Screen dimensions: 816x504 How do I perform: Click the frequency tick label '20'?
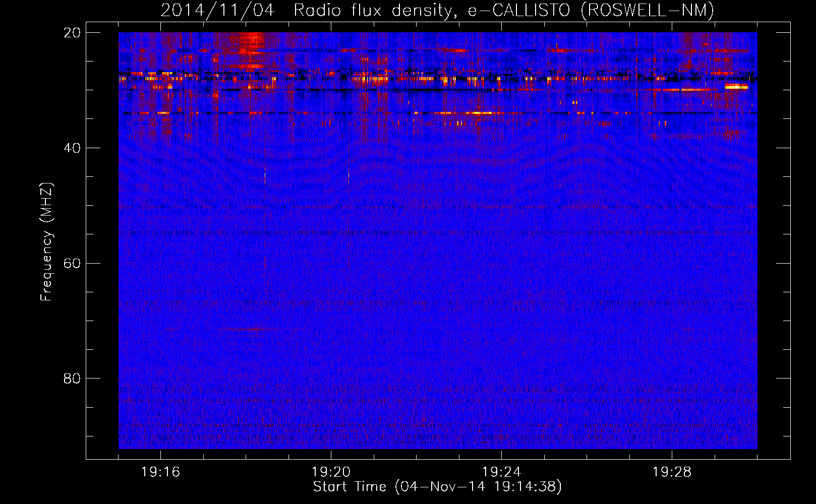click(72, 33)
